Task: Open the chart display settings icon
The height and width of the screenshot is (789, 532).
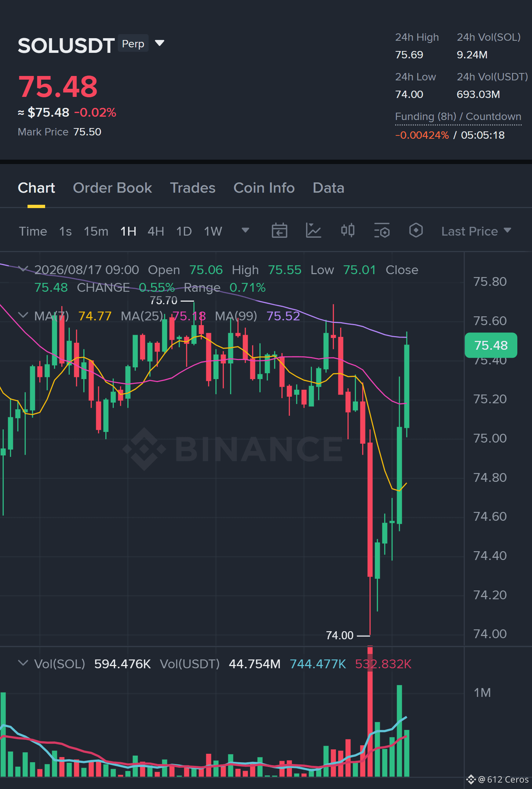Action: tap(382, 231)
